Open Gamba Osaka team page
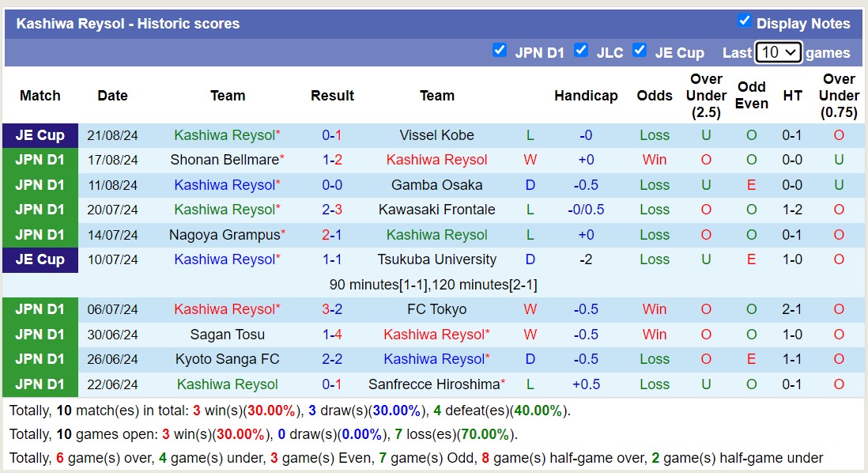Screen dimensions: 868x473 [x=436, y=185]
